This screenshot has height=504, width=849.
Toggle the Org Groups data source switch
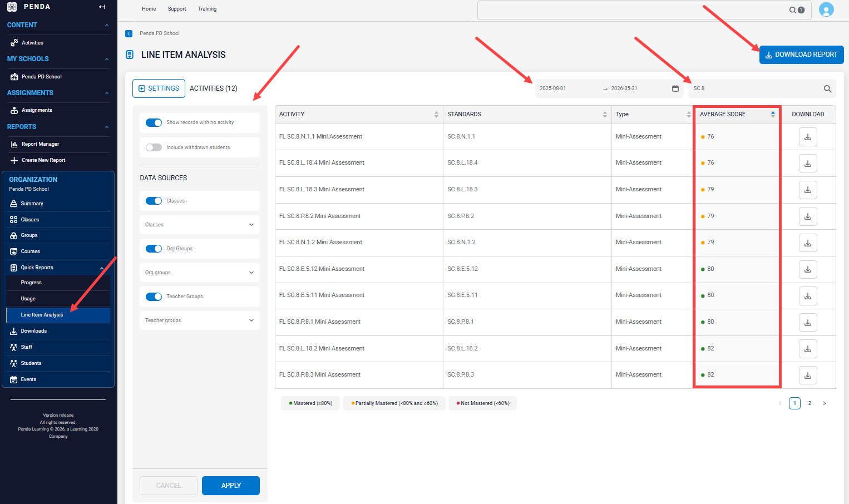click(x=154, y=249)
